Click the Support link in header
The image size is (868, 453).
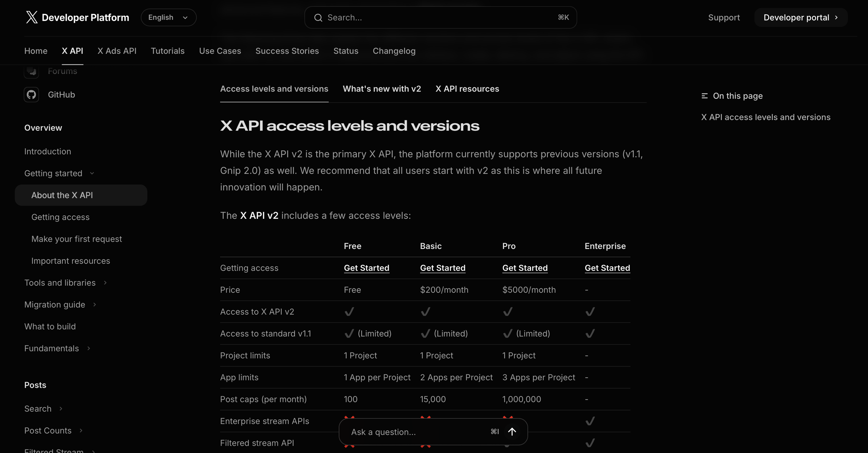pyautogui.click(x=724, y=17)
